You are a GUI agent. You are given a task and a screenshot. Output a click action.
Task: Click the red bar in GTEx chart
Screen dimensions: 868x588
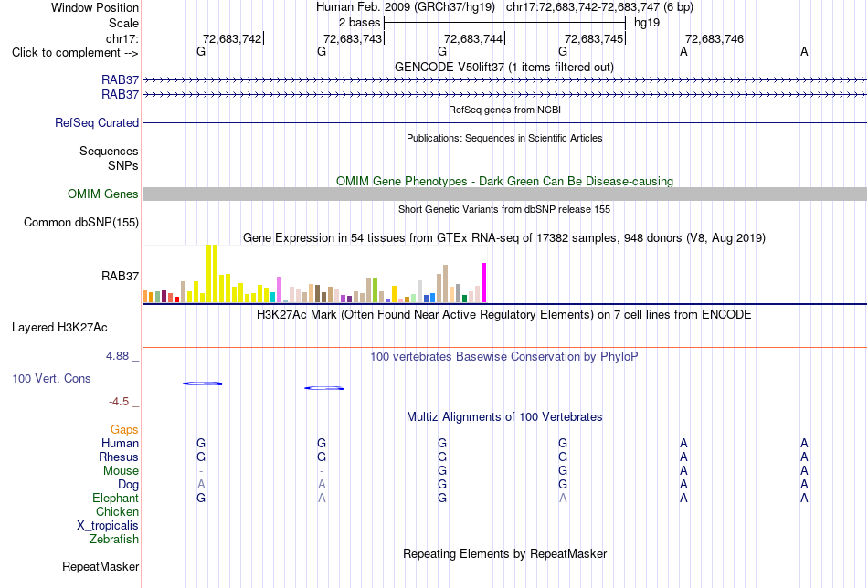tap(176, 299)
